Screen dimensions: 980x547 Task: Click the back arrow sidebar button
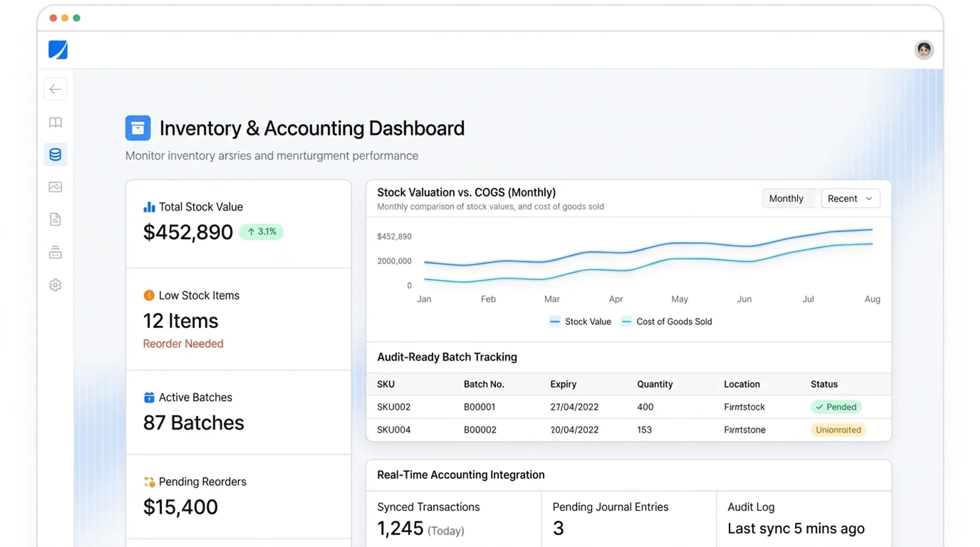click(x=55, y=89)
